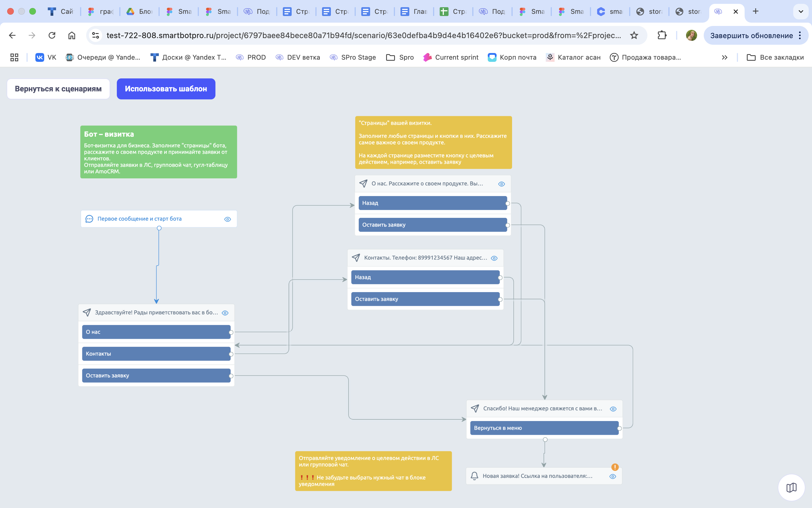Click Использовать шаблон button
This screenshot has width=812, height=508.
(x=166, y=89)
